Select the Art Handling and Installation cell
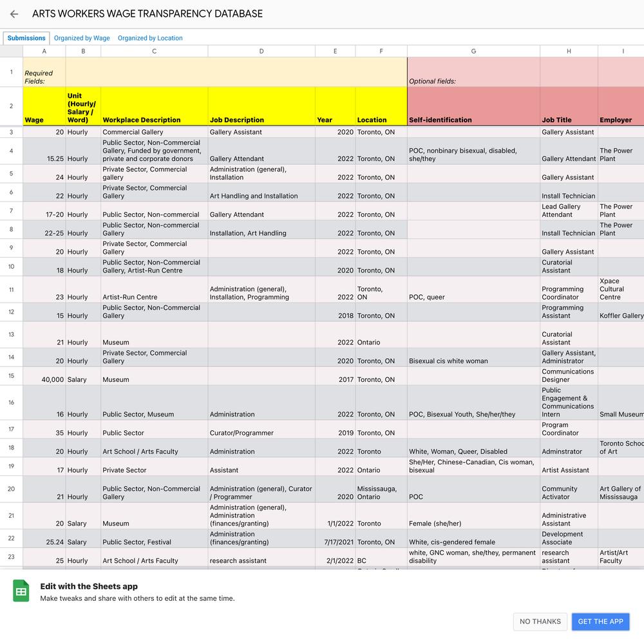The height and width of the screenshot is (644, 644). click(261, 192)
